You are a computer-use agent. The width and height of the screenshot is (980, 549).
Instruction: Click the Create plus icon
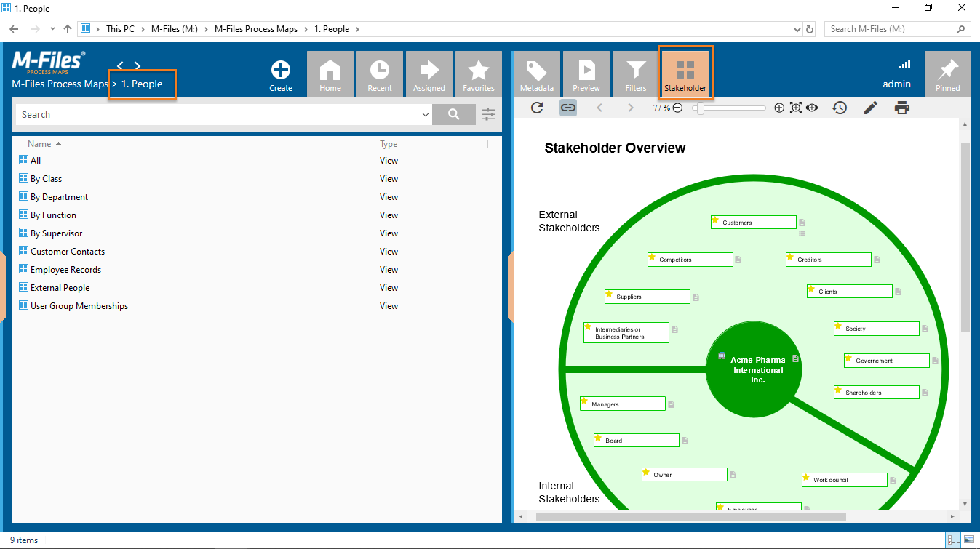tap(281, 71)
